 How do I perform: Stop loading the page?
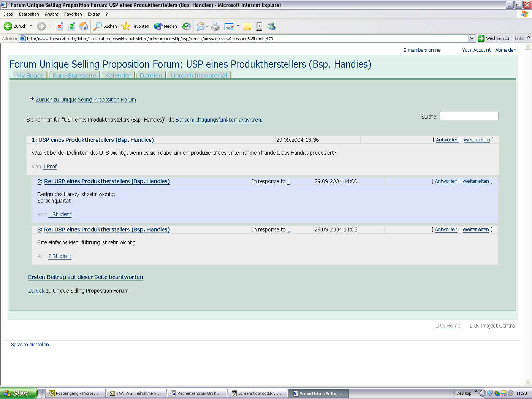coord(59,26)
